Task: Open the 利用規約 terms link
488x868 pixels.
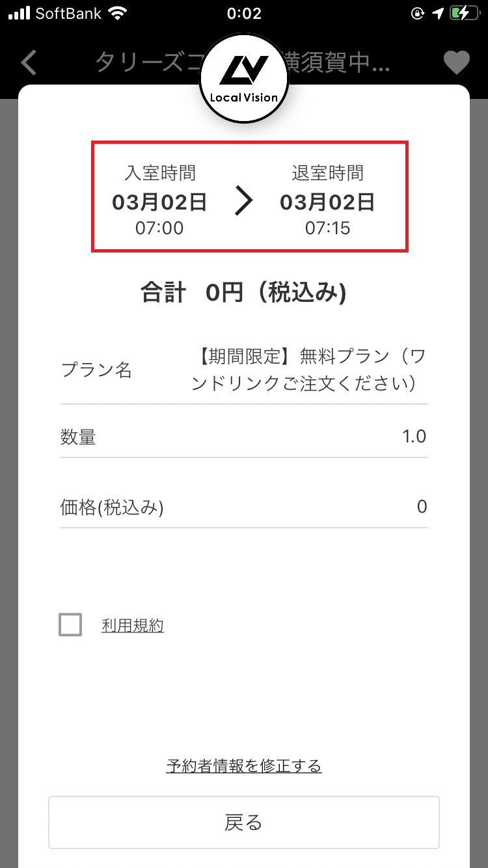Action: (x=133, y=626)
